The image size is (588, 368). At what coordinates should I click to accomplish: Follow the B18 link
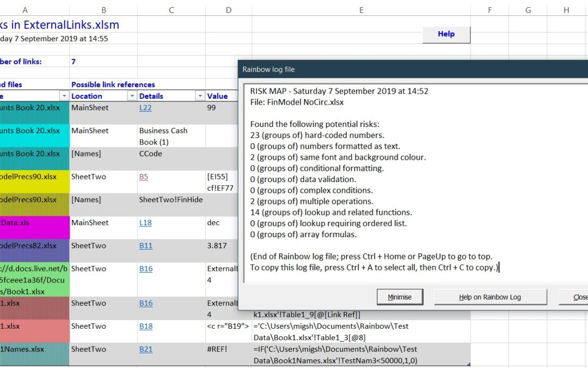click(x=145, y=326)
